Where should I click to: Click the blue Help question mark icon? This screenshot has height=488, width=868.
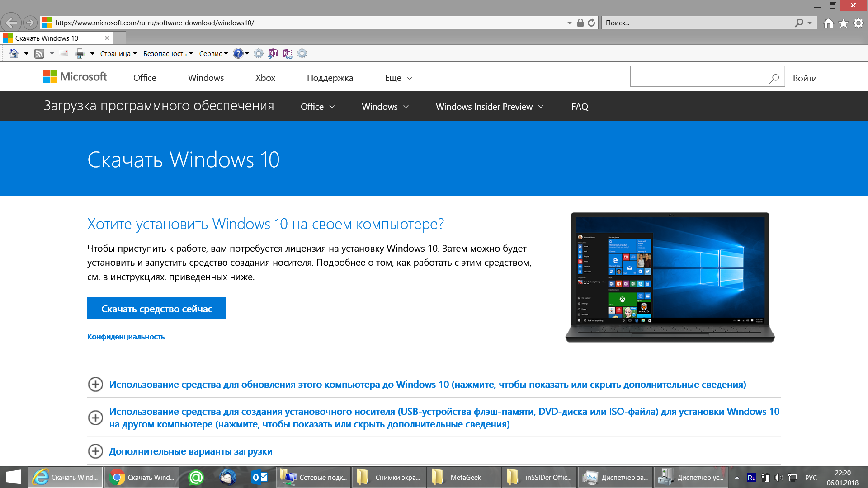[x=238, y=54]
